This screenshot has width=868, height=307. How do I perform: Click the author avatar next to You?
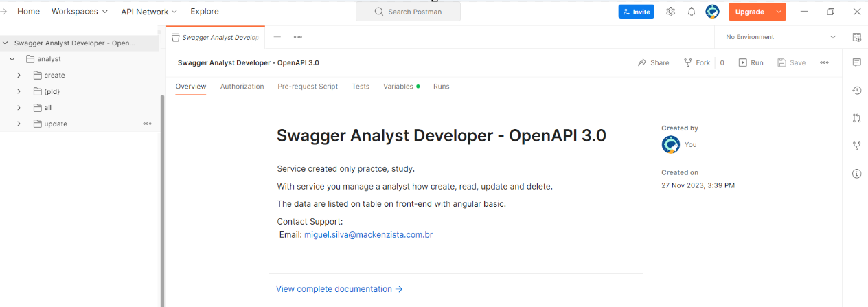(x=671, y=145)
